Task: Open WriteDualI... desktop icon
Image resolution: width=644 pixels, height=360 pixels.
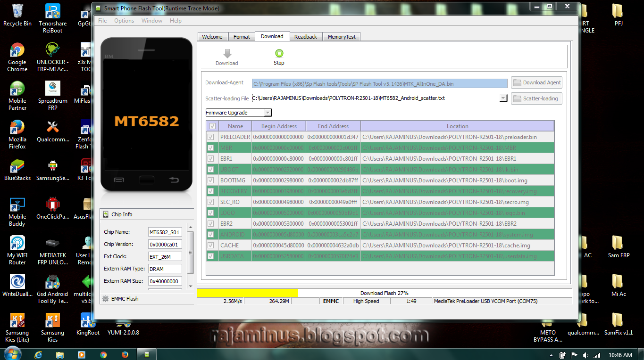Action: tap(17, 286)
